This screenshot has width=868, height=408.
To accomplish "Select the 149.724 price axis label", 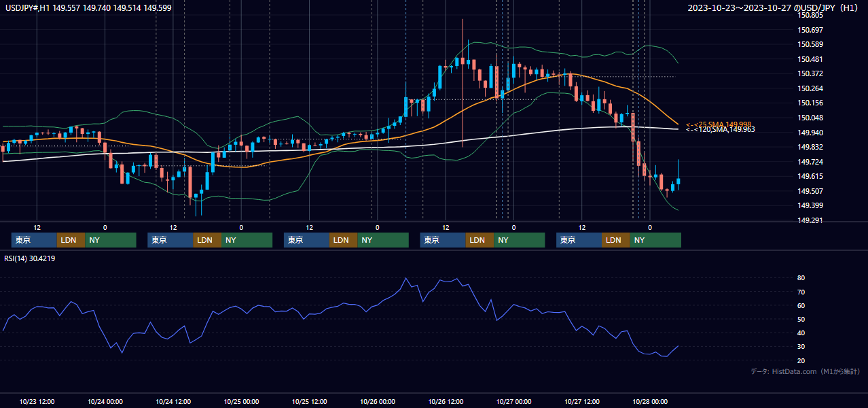I will [810, 162].
